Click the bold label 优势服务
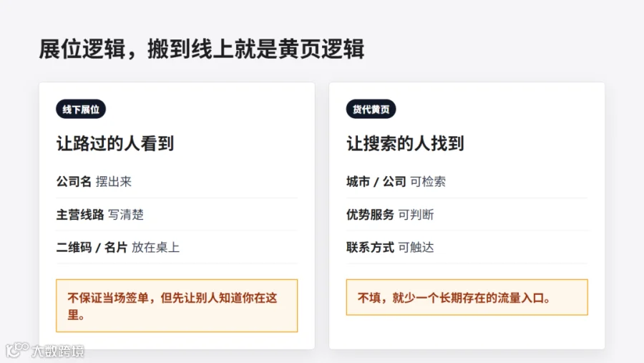644x363 pixels. pyautogui.click(x=370, y=215)
